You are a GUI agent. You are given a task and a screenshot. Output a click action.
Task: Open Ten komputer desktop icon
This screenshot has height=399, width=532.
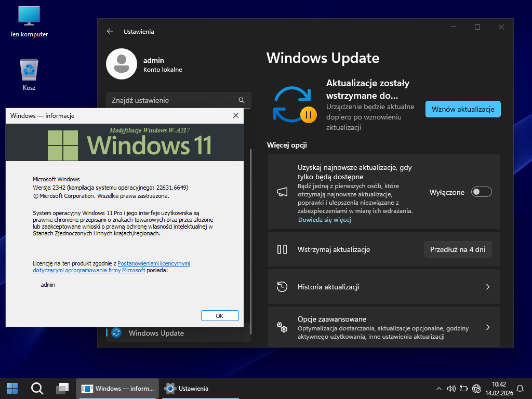pyautogui.click(x=29, y=21)
